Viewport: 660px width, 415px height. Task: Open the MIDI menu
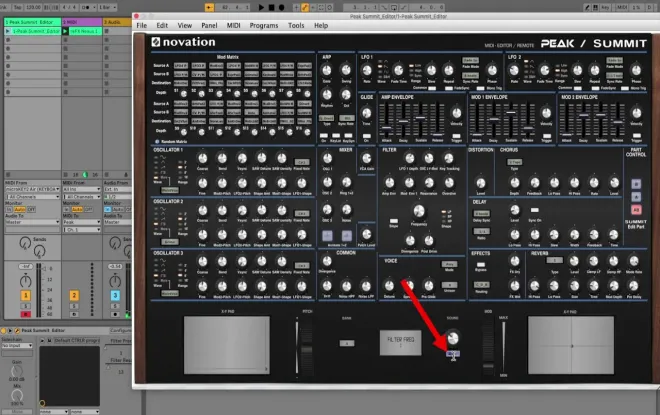click(234, 25)
